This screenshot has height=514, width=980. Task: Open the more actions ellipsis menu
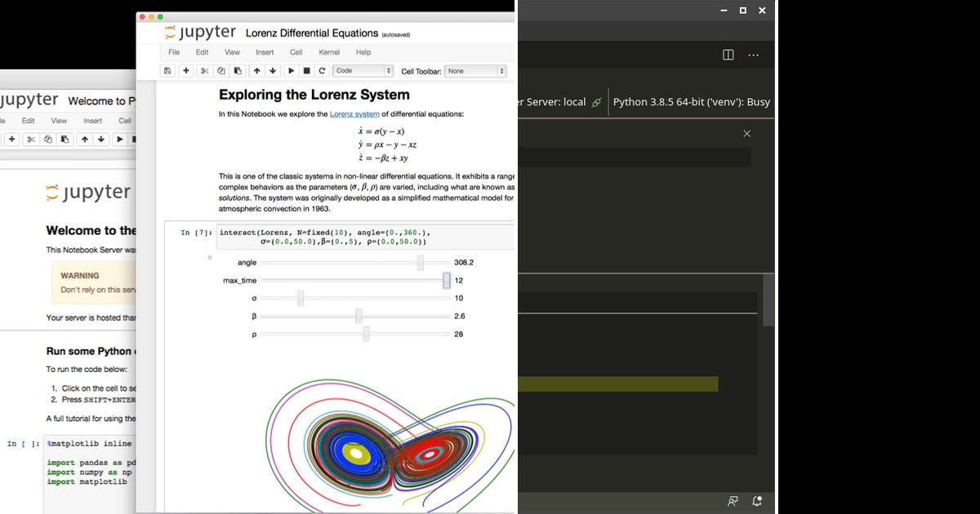(753, 54)
